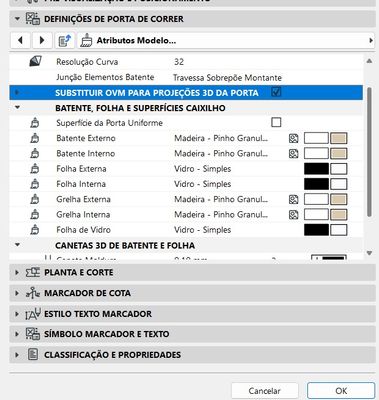Click surface icon beside Grelha Externa
The height and width of the screenshot is (400, 379).
click(35, 199)
